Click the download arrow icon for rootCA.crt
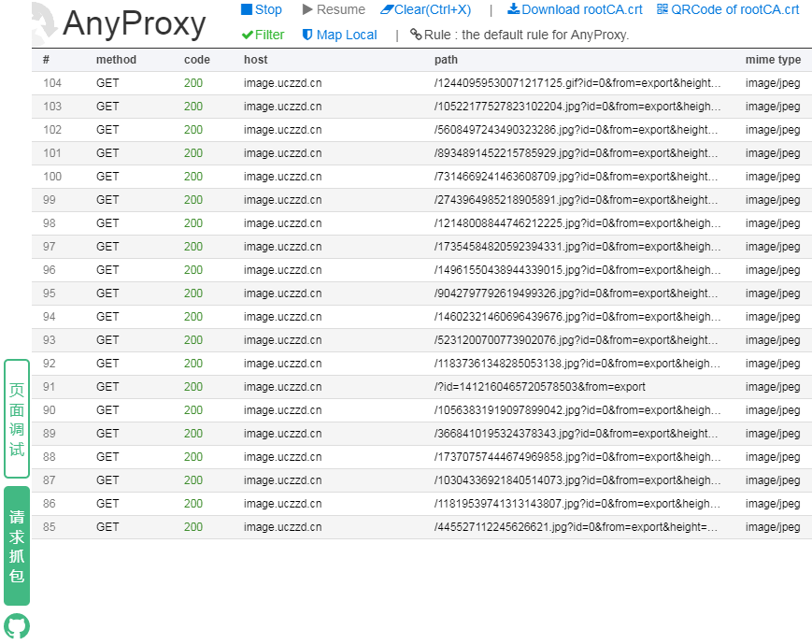 (513, 8)
